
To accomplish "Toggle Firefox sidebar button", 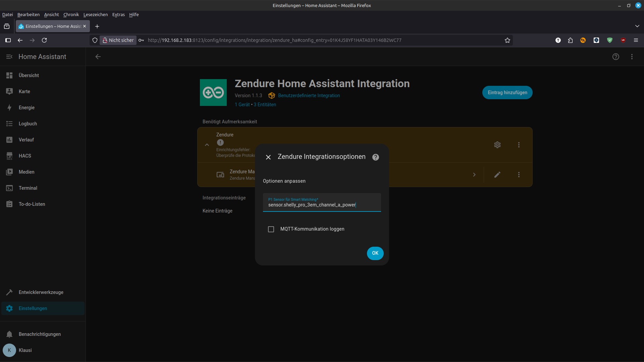I will 8,40.
